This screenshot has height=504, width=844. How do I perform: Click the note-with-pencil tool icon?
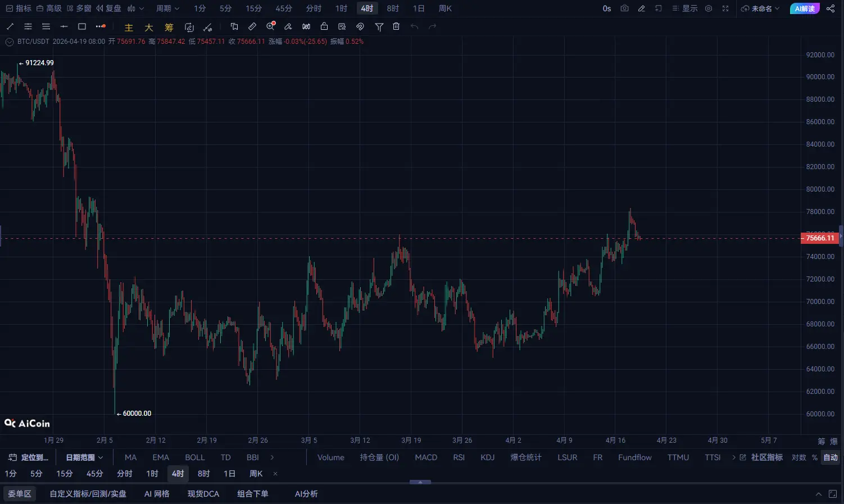click(x=342, y=26)
